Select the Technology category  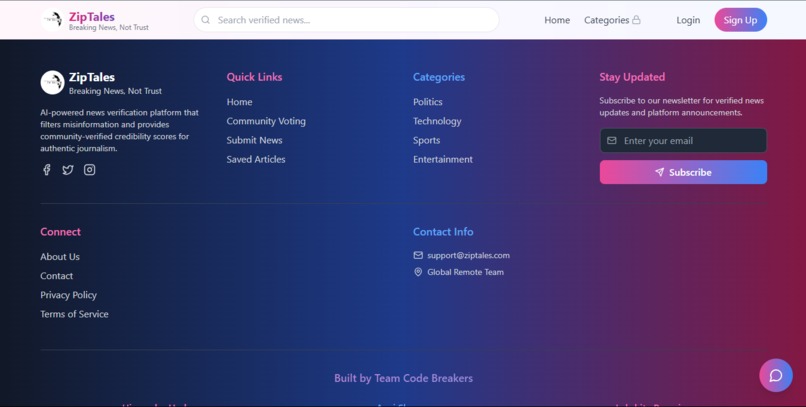[437, 121]
